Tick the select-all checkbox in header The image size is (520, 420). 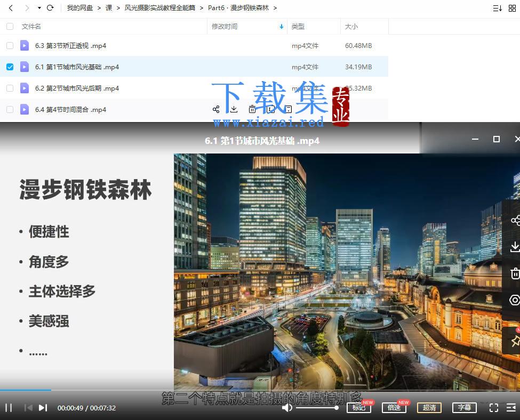[10, 27]
